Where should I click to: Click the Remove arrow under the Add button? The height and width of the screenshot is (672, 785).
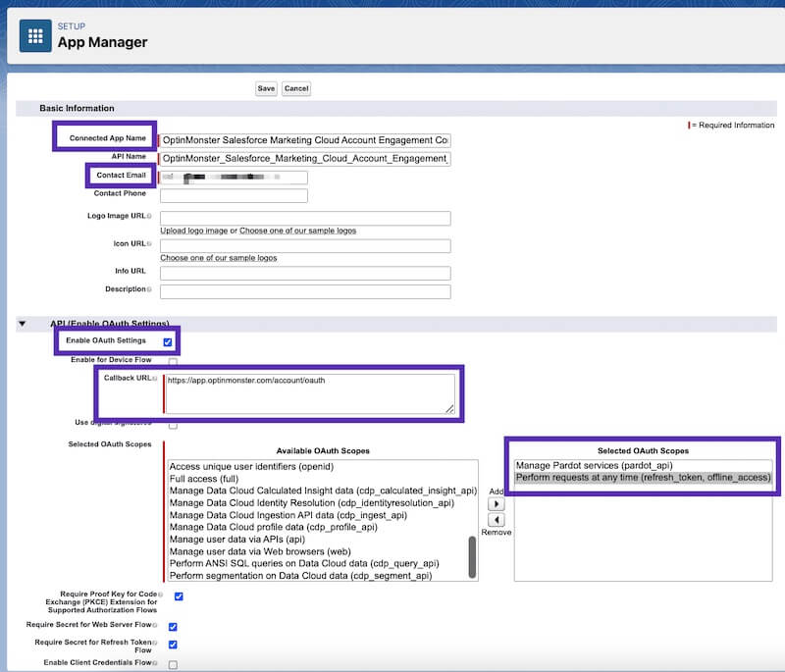click(497, 520)
